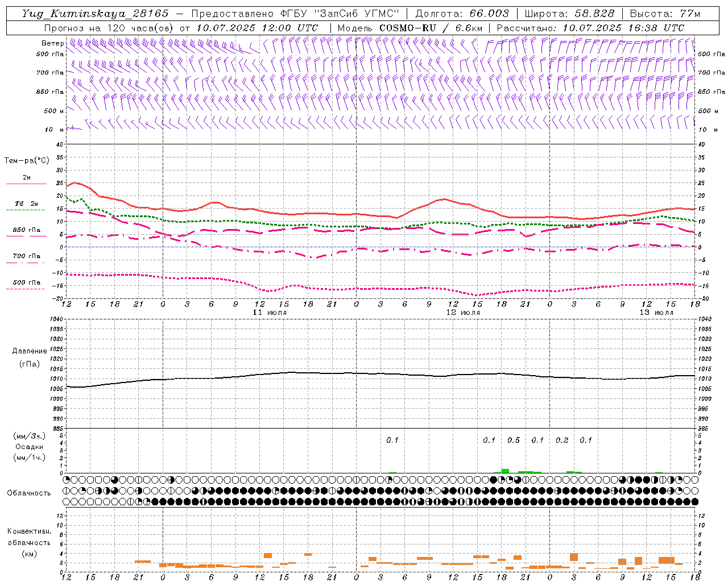Click the 0.2 precipitation amount value
Viewport: 728px width, 582px height.
click(x=562, y=440)
